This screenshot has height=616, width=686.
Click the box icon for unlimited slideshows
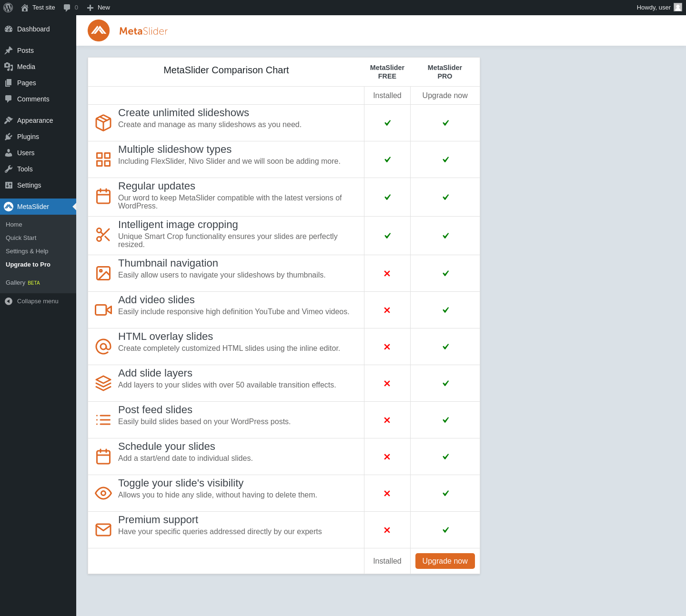pyautogui.click(x=103, y=123)
